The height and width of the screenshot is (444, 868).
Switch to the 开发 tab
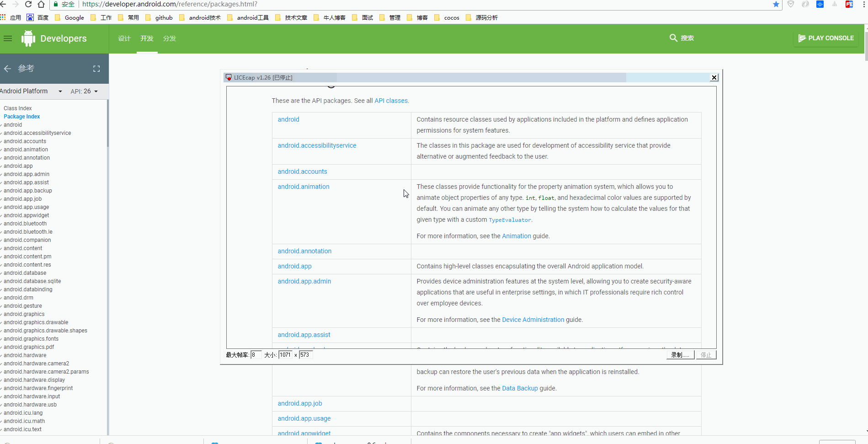click(147, 38)
